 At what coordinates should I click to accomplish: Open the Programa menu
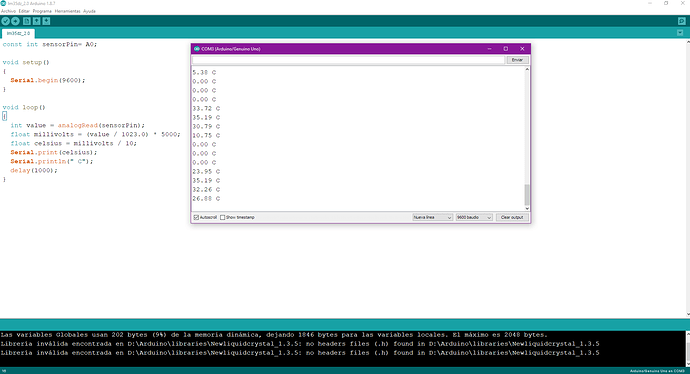click(x=42, y=11)
